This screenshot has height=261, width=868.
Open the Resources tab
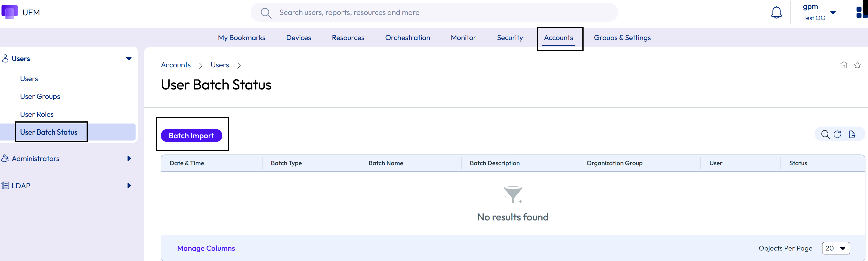(348, 38)
